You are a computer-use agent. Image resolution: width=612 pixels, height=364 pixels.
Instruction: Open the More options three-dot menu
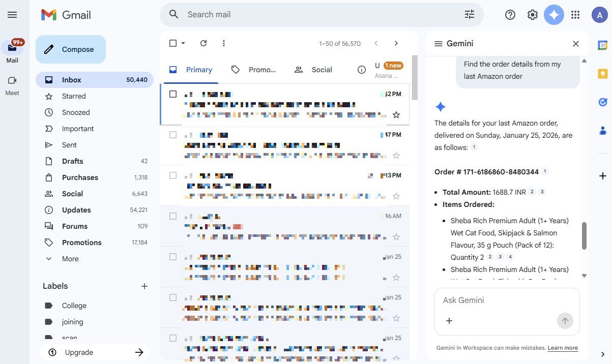(223, 43)
